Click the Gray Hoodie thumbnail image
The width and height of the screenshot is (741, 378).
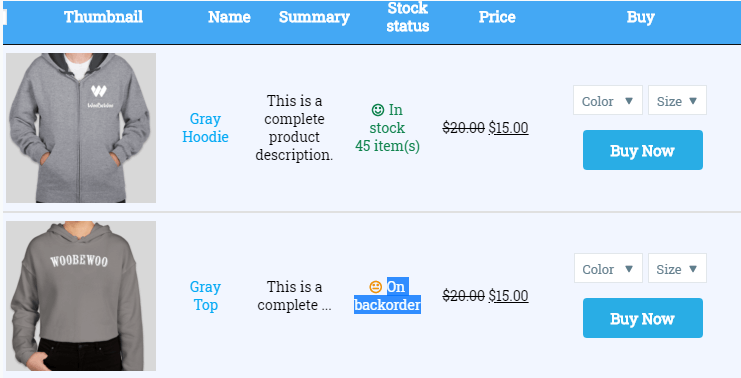81,128
